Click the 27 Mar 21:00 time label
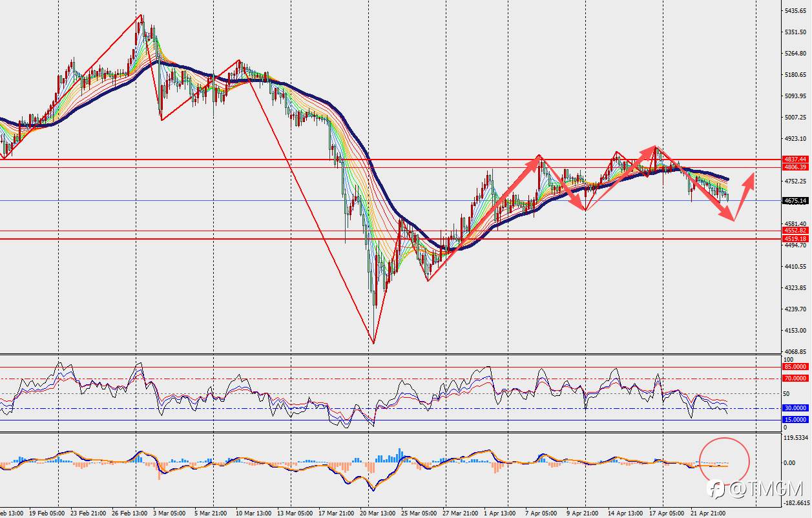This screenshot has height=518, width=812. pos(460,513)
